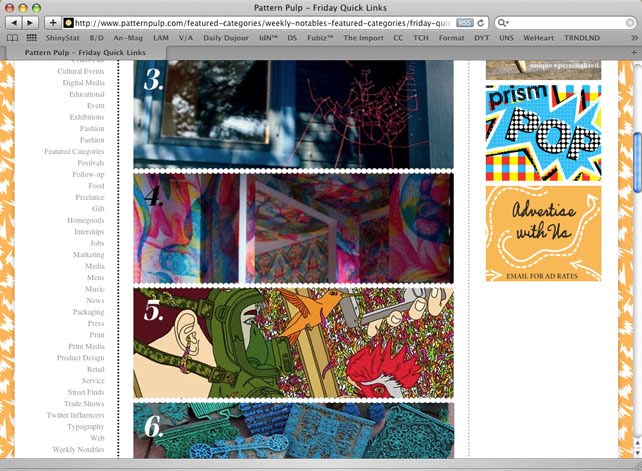642x471 pixels.
Task: Reload the page with the refresh icon
Action: 481,23
